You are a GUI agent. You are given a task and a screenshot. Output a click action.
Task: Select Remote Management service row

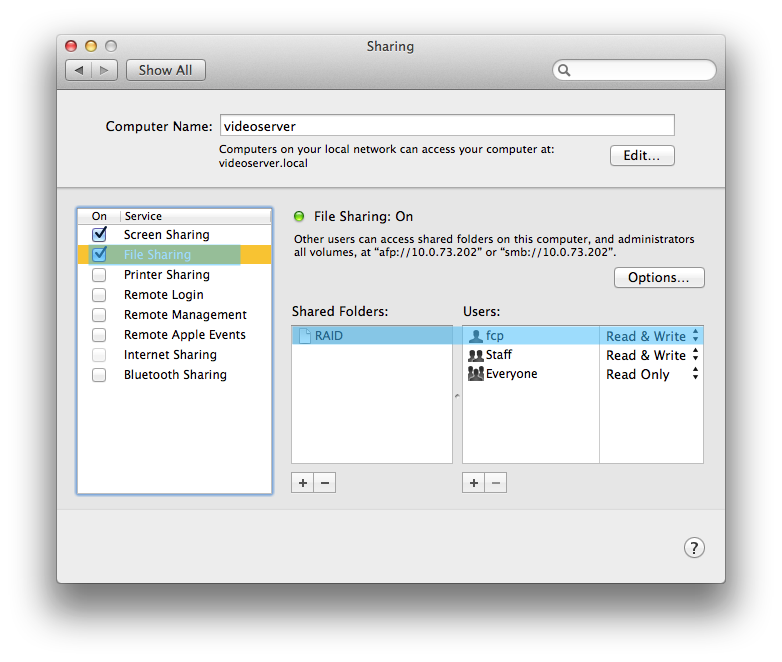point(175,315)
